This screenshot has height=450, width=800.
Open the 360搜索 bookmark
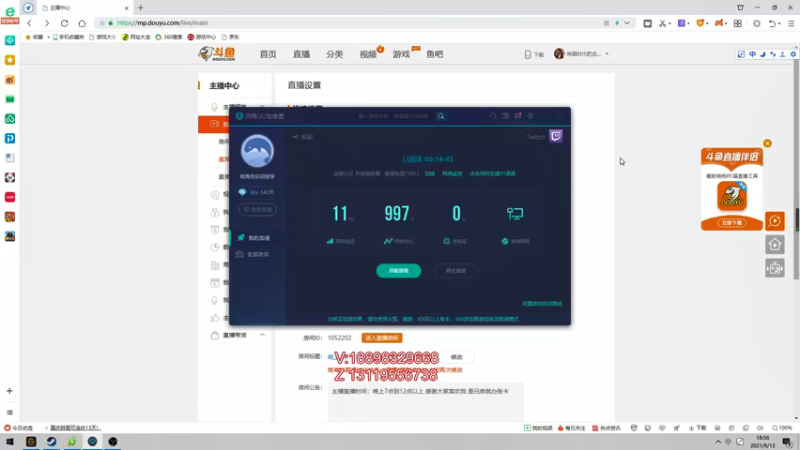coord(169,37)
